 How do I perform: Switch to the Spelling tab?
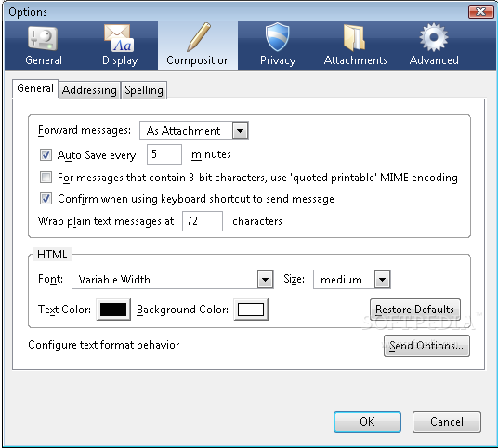(144, 90)
